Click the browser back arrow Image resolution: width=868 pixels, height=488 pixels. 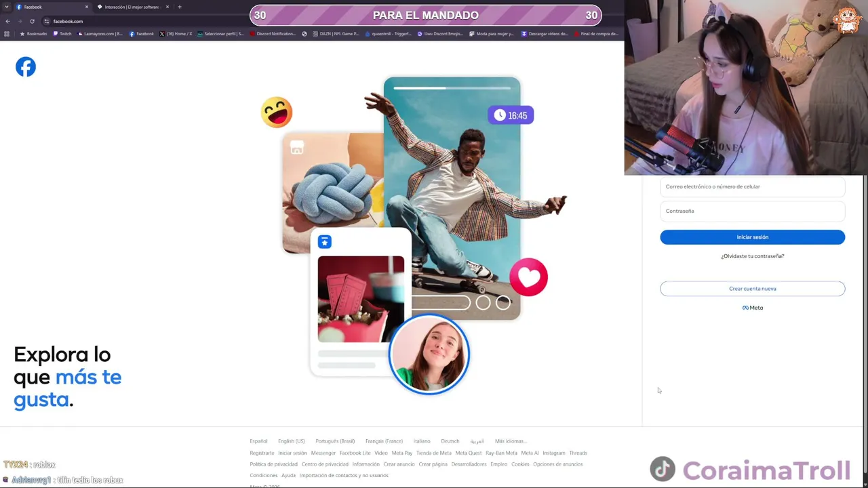pyautogui.click(x=7, y=21)
